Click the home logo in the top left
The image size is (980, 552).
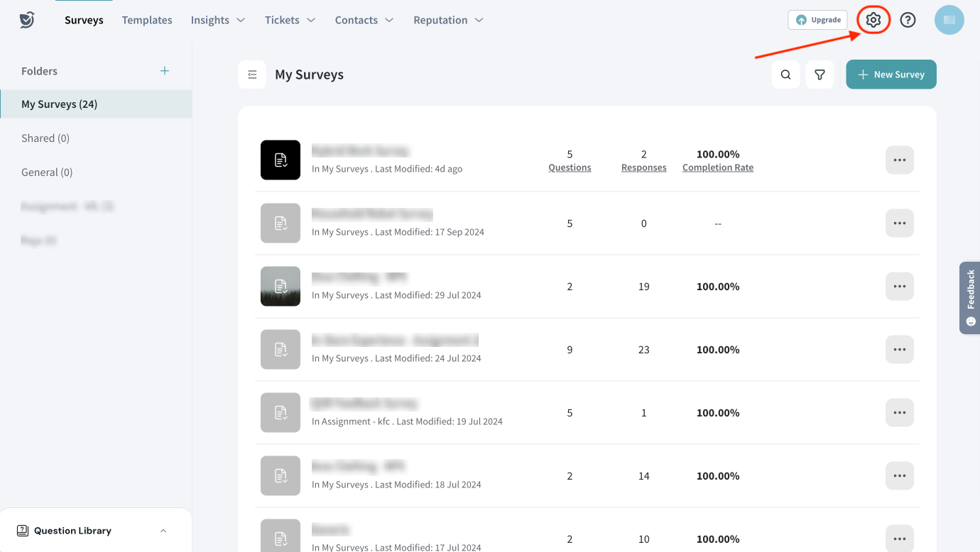(27, 20)
